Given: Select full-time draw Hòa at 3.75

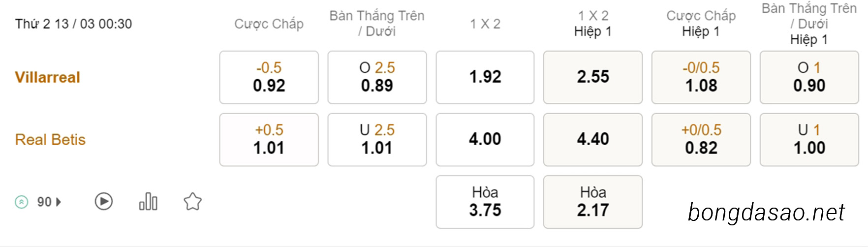Looking at the screenshot, I should click(x=485, y=202).
